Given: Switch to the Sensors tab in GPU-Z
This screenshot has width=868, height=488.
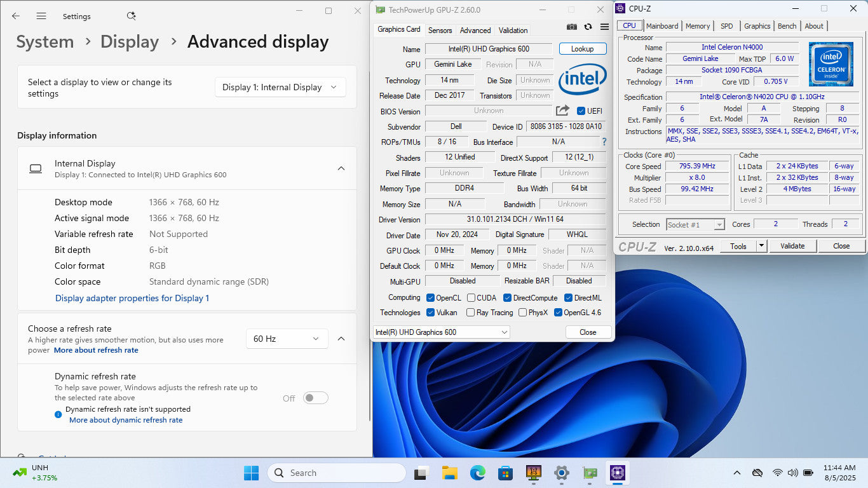Looking at the screenshot, I should [440, 30].
